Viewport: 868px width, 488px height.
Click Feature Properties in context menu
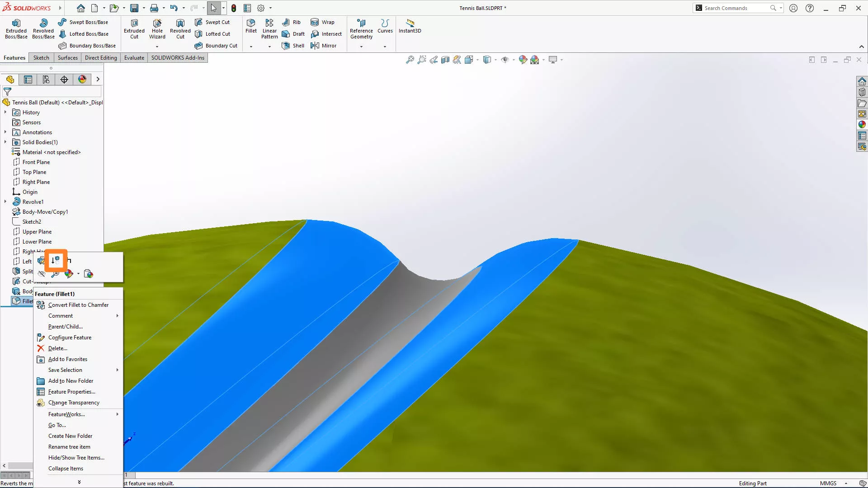coord(72,391)
